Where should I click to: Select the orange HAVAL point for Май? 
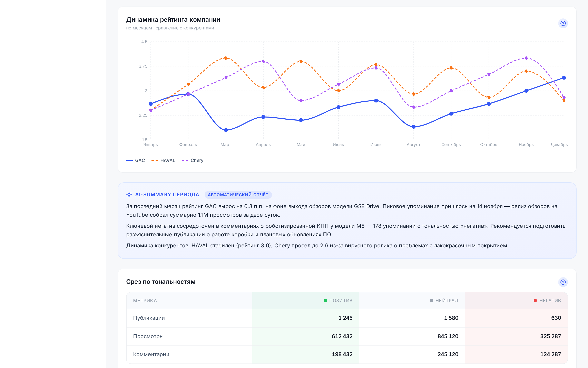(301, 61)
